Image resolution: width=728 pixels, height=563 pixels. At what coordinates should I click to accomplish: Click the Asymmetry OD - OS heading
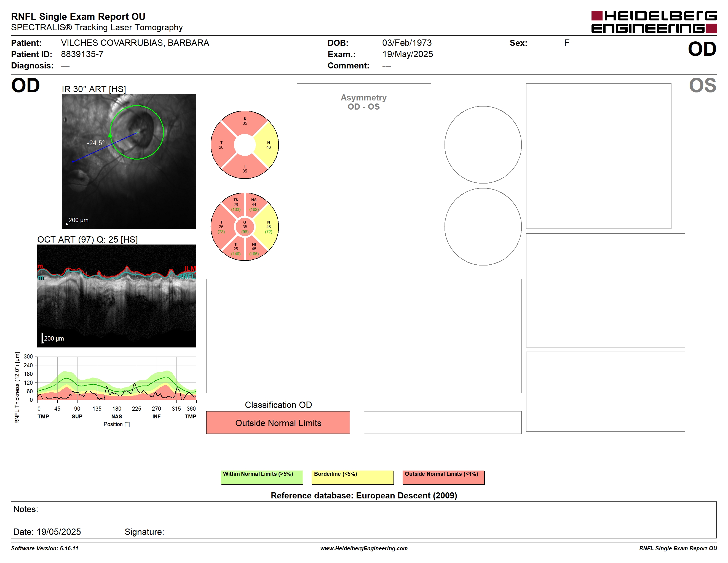click(x=364, y=102)
